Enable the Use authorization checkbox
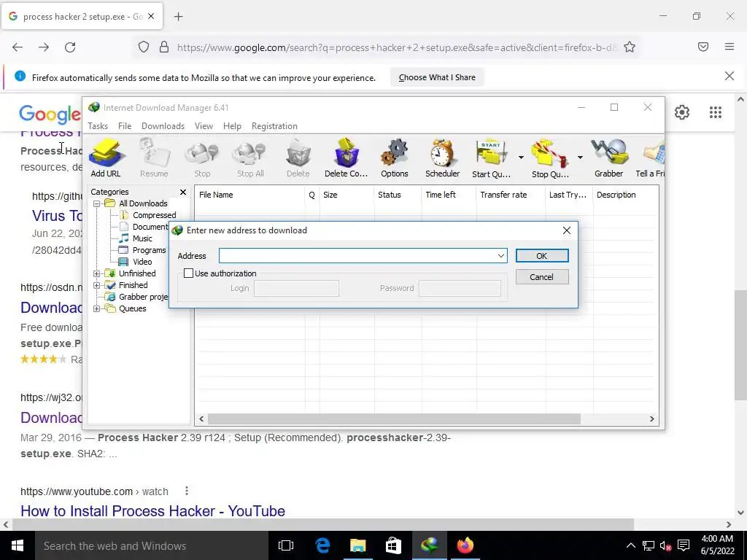747x560 pixels. (x=189, y=273)
